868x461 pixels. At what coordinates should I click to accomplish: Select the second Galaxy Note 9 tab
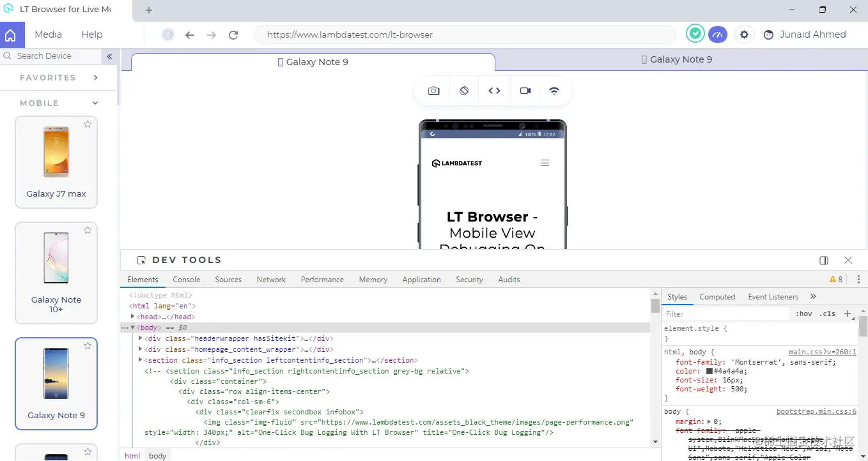(x=677, y=59)
